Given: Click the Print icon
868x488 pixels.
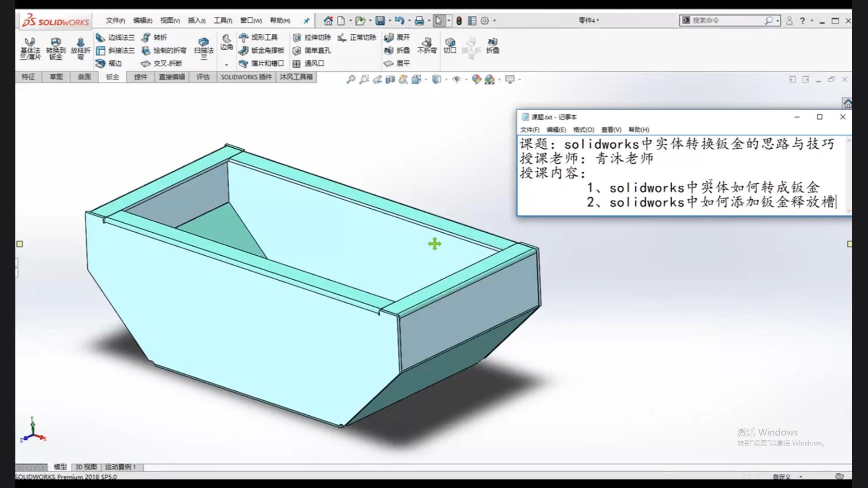Looking at the screenshot, I should pos(419,21).
